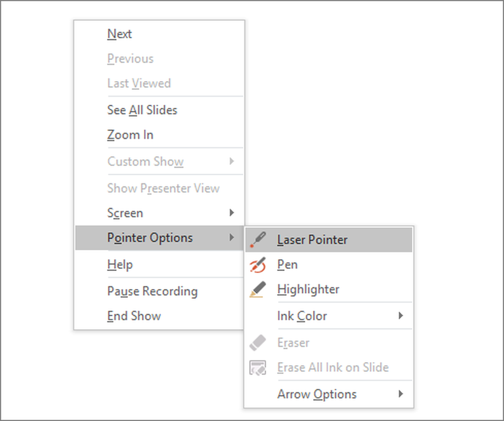Screen dimensions: 504x421
Task: Click the Laser Pointer icon
Action: pyautogui.click(x=258, y=240)
